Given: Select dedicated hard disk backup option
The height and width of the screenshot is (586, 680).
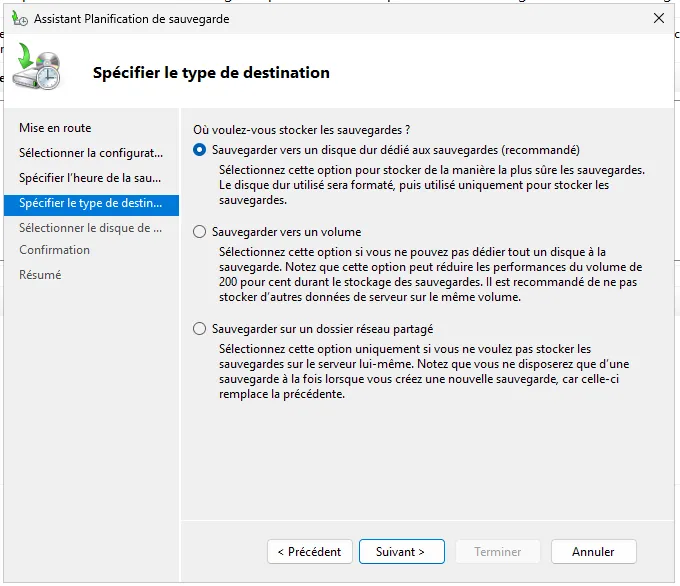Looking at the screenshot, I should coord(200,149).
